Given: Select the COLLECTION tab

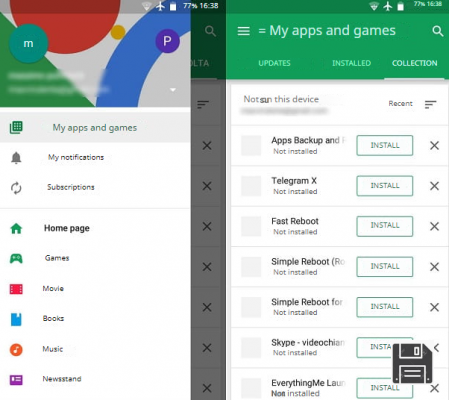Looking at the screenshot, I should pyautogui.click(x=414, y=63).
